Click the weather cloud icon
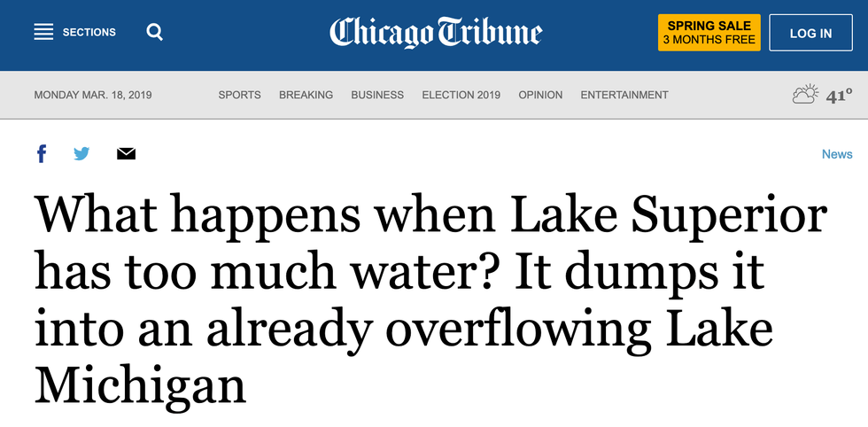 click(x=805, y=95)
